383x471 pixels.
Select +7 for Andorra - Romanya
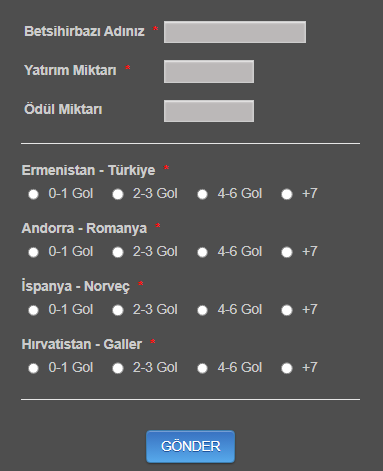(x=287, y=252)
